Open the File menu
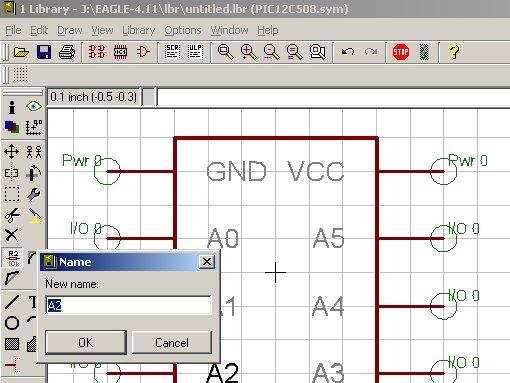Image resolution: width=510 pixels, height=383 pixels. click(x=13, y=30)
